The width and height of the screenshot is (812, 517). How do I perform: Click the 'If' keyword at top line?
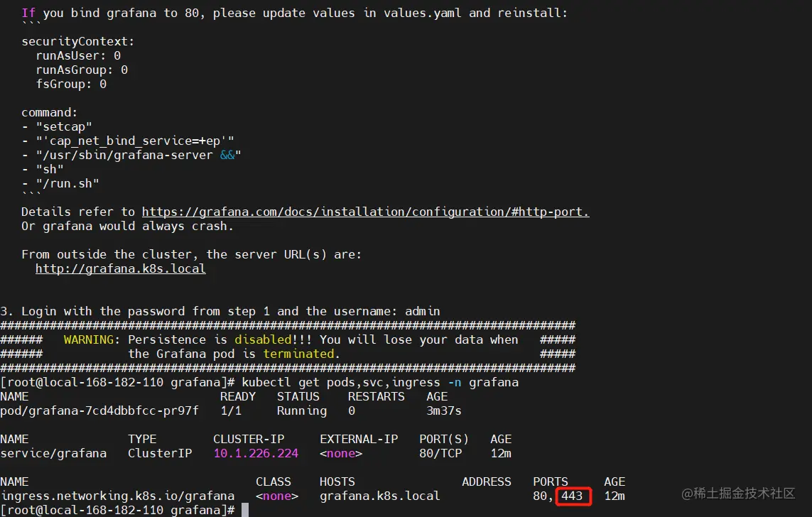[x=28, y=13]
